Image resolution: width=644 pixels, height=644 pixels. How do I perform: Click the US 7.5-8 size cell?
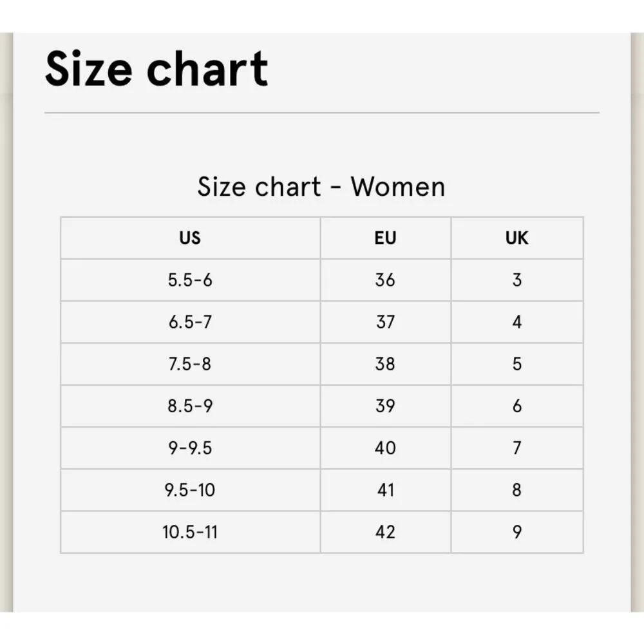click(190, 364)
